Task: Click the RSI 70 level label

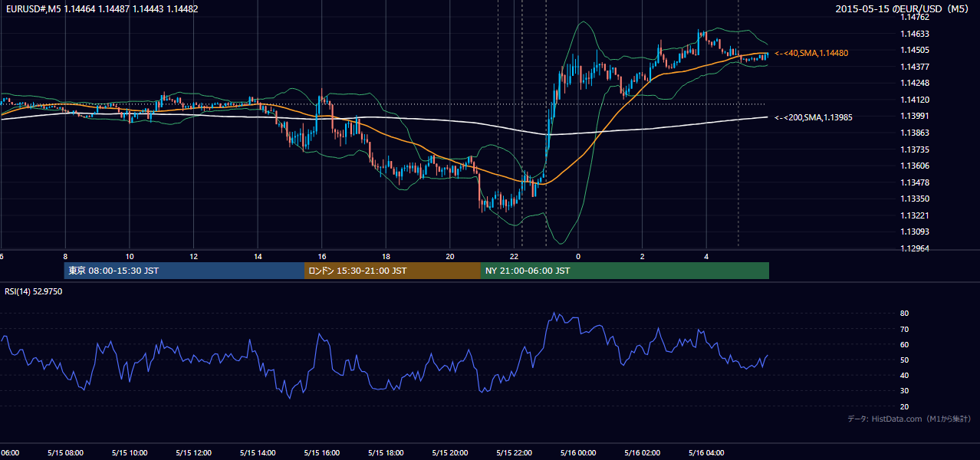Action: [x=904, y=329]
